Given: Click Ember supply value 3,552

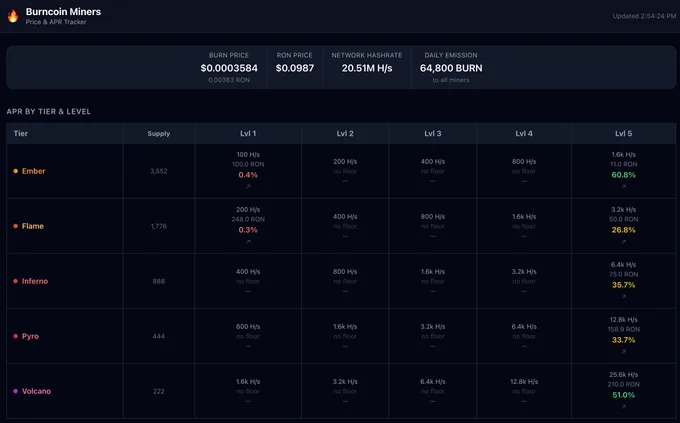Looking at the screenshot, I should pos(159,171).
